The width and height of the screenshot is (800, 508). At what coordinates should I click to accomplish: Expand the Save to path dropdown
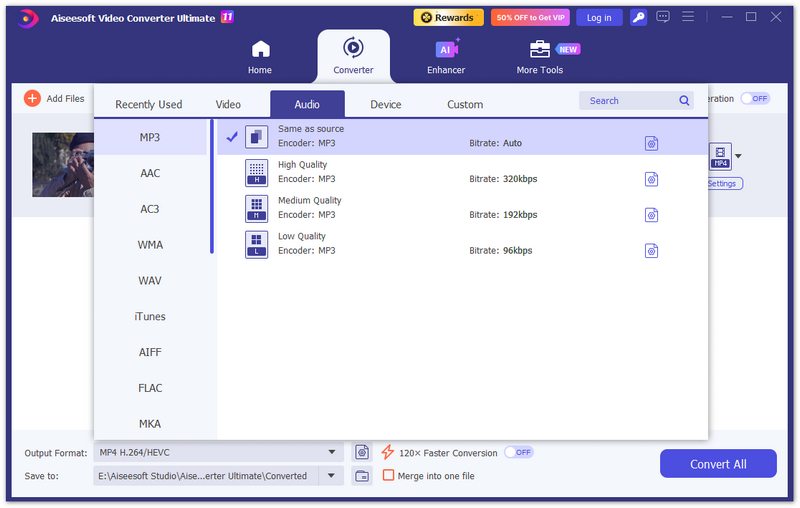[x=331, y=475]
